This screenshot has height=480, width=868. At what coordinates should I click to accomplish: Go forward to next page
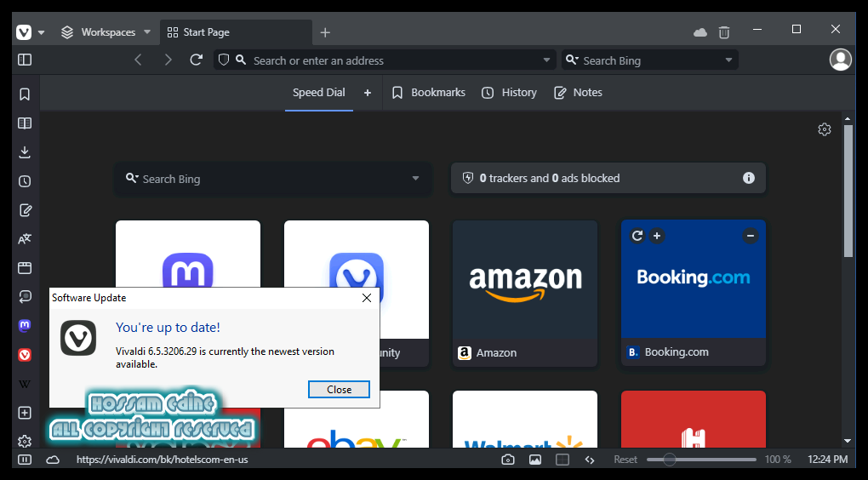pyautogui.click(x=168, y=60)
